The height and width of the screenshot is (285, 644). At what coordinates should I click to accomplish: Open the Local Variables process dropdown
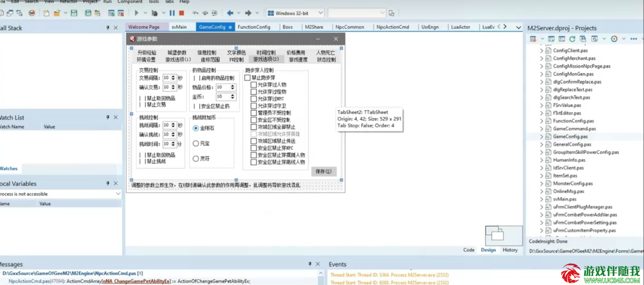coord(118,194)
